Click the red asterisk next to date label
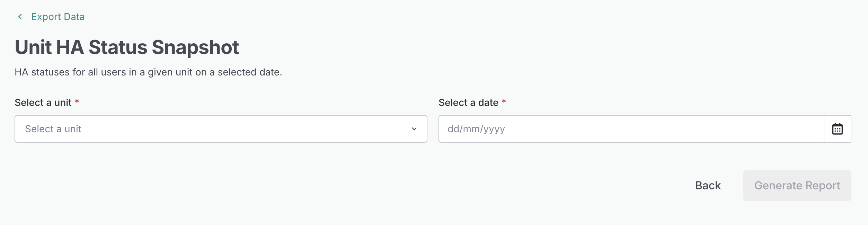868x225 pixels. [504, 102]
